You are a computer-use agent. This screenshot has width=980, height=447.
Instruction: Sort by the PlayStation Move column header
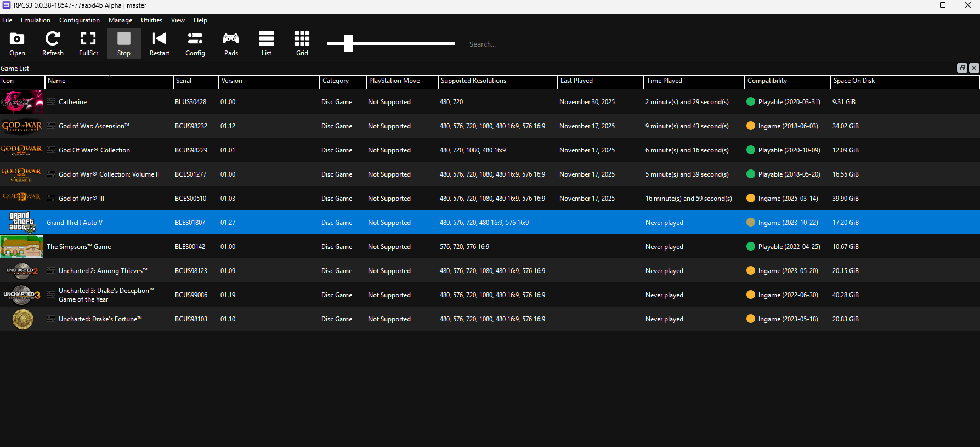tap(403, 81)
